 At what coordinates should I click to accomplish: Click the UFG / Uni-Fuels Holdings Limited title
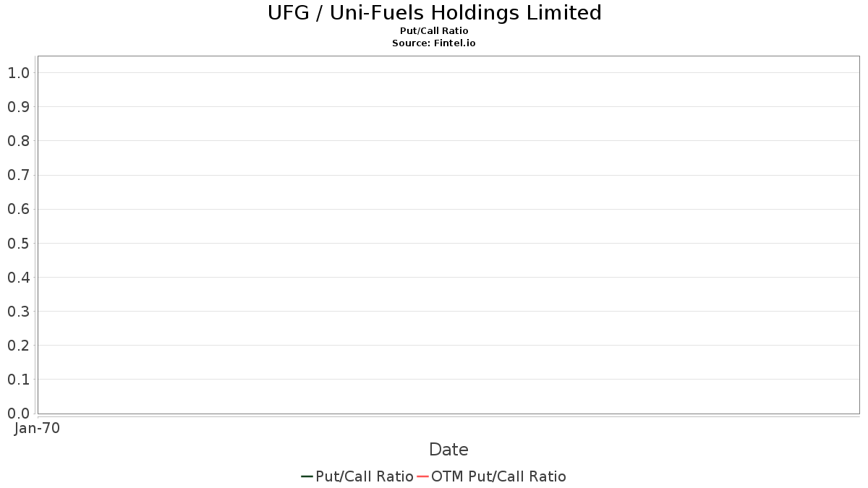[x=434, y=13]
